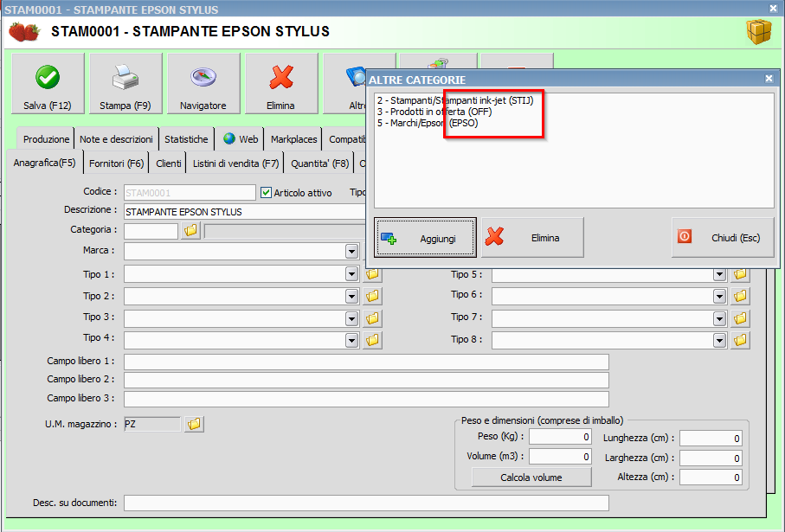Expand the Tipo 3 dropdown arrow
Screen dimensions: 785x532
point(351,318)
